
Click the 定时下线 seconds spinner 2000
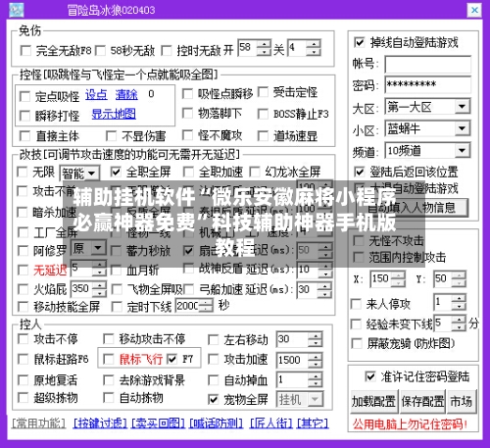tap(194, 306)
